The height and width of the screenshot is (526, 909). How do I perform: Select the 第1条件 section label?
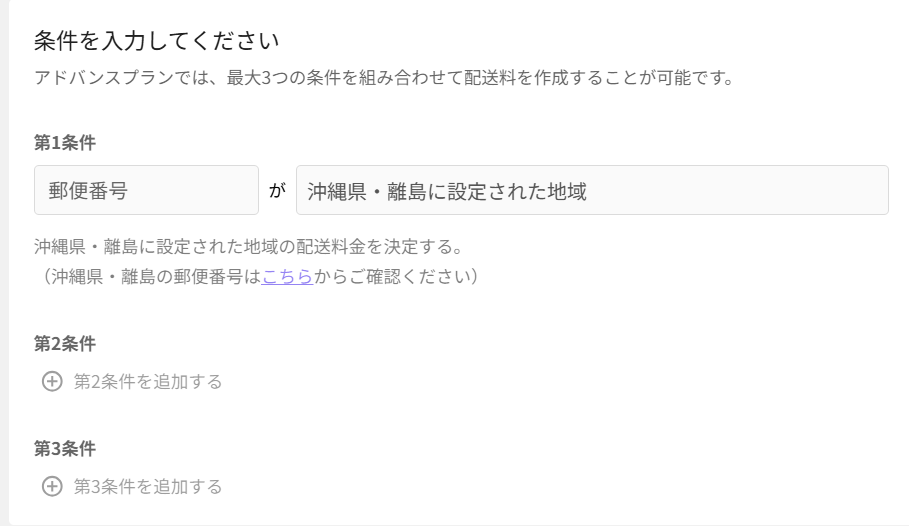pos(65,142)
